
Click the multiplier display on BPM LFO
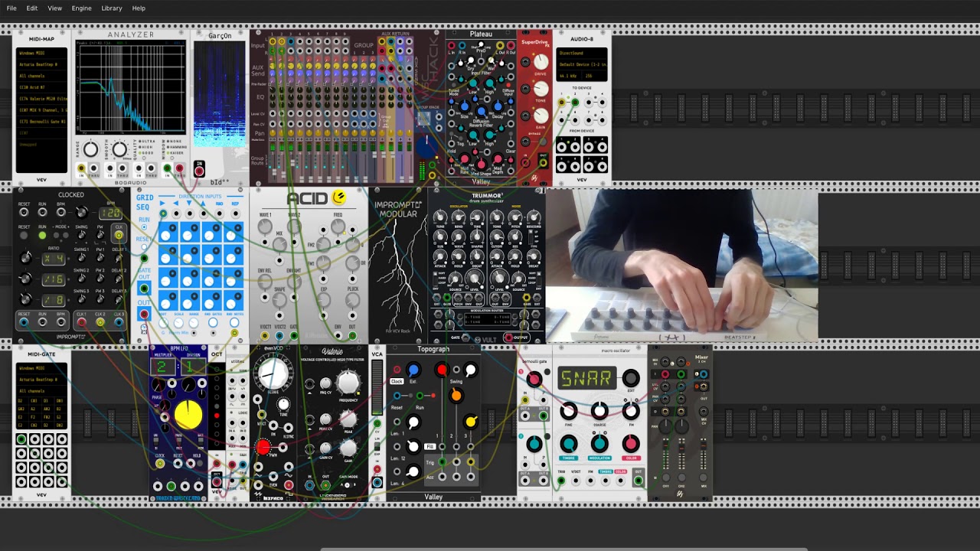pyautogui.click(x=162, y=367)
